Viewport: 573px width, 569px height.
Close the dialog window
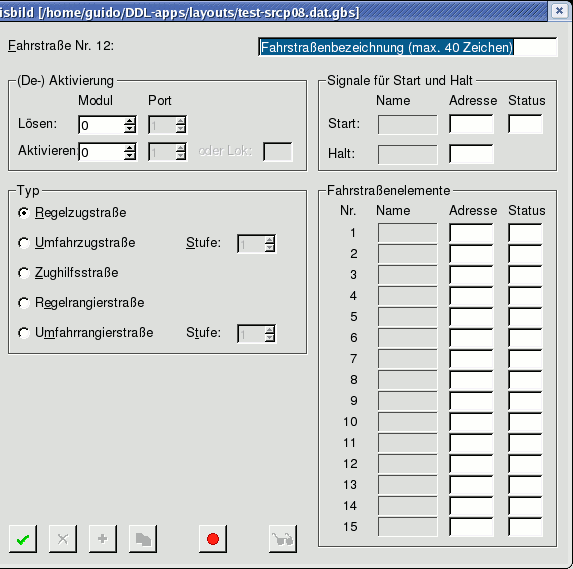tap(559, 11)
